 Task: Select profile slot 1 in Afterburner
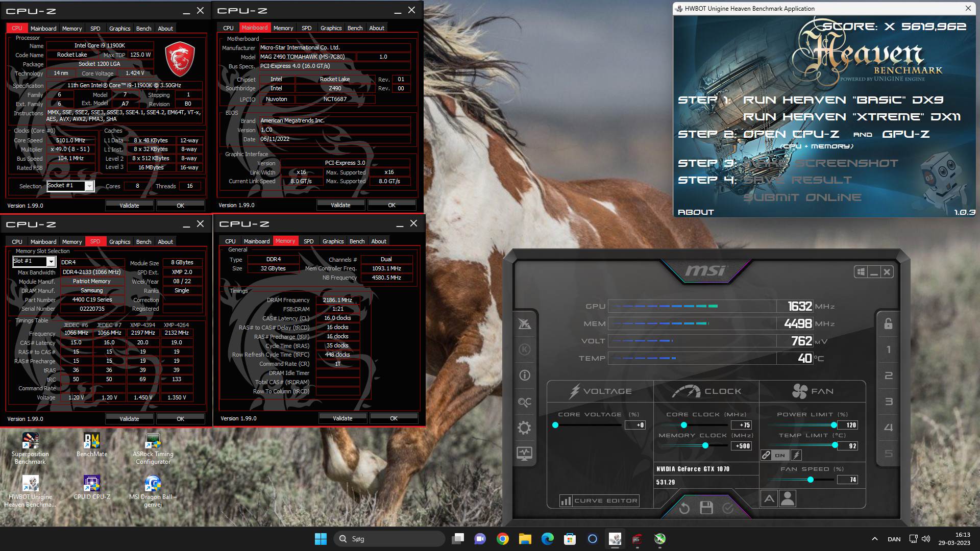[888, 349]
